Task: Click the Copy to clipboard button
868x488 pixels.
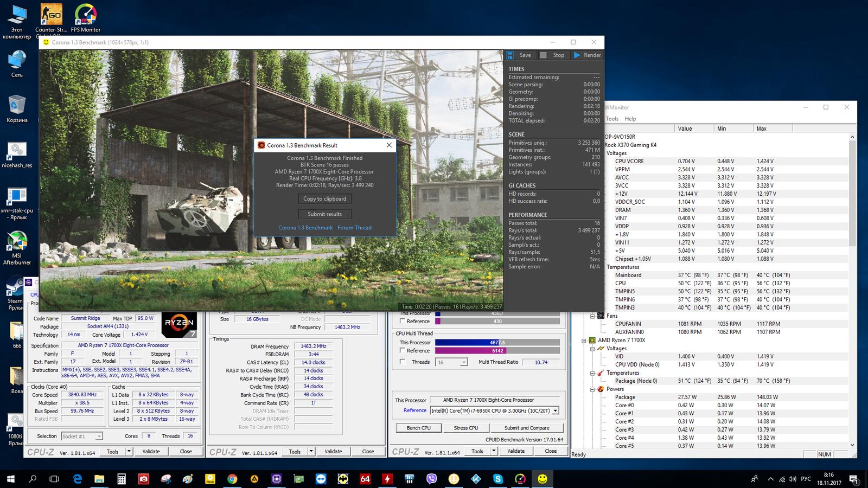Action: click(x=324, y=199)
